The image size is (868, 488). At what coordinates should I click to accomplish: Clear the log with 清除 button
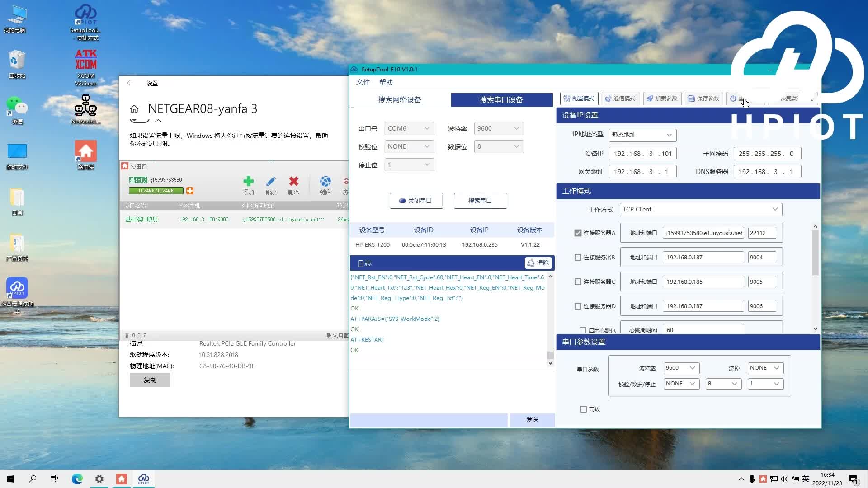538,263
